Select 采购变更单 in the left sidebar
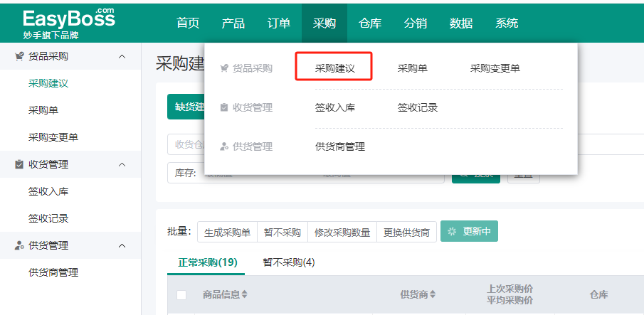Image resolution: width=644 pixels, height=315 pixels. tap(53, 137)
